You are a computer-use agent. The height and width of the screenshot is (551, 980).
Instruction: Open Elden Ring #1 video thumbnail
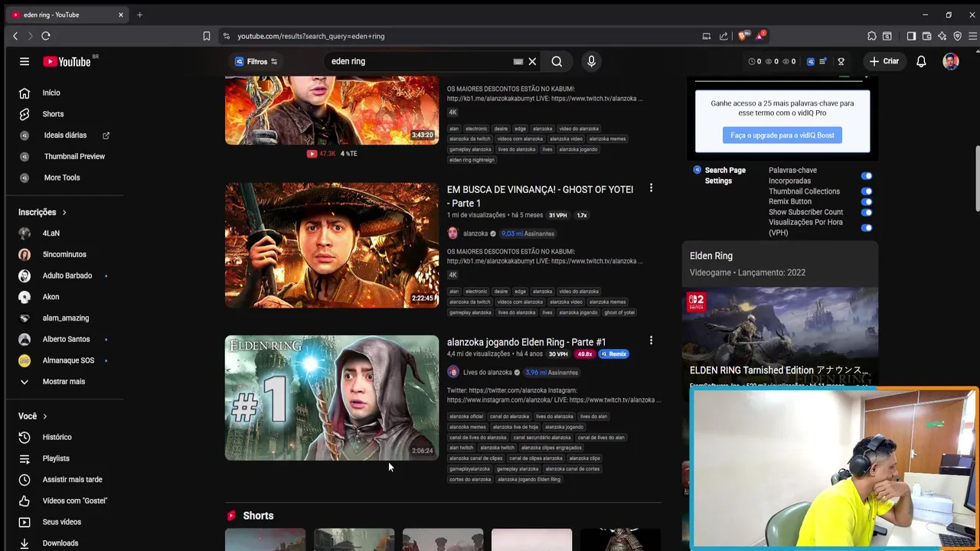(332, 398)
